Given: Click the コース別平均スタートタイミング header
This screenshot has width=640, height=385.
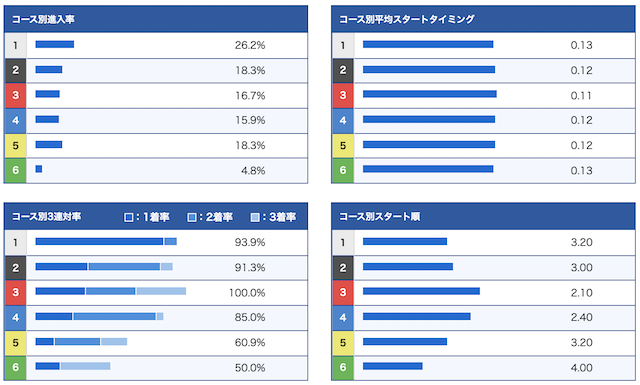Looking at the screenshot, I should 407,19.
